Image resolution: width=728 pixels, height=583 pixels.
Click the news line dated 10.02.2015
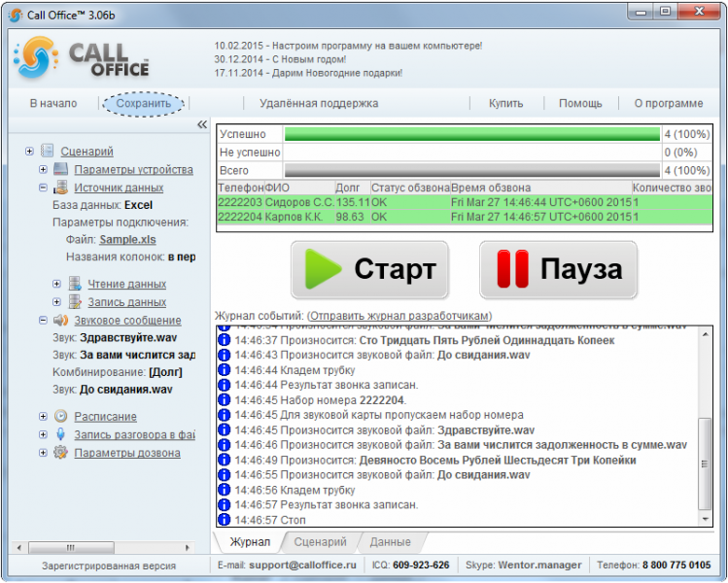pyautogui.click(x=348, y=46)
